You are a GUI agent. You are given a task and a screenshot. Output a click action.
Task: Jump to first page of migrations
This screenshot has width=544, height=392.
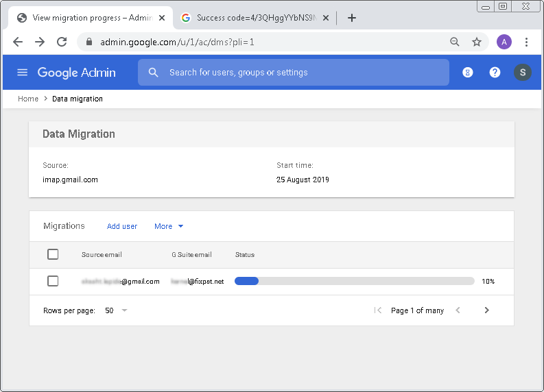point(378,310)
